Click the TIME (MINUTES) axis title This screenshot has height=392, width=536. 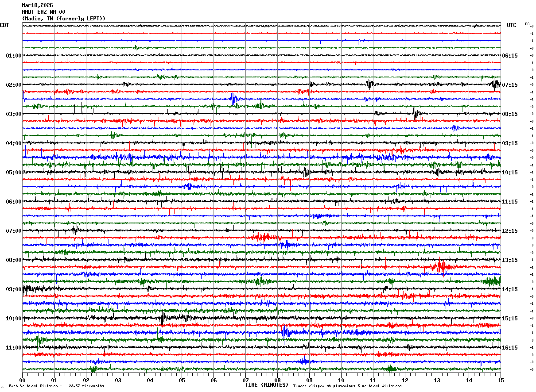point(267,385)
